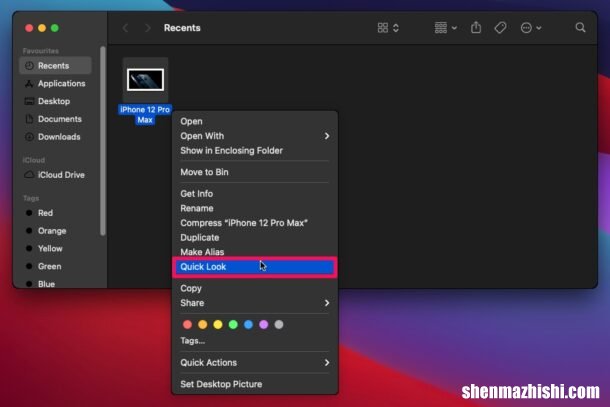Click the sidebar vertical scrollbar

[103, 141]
